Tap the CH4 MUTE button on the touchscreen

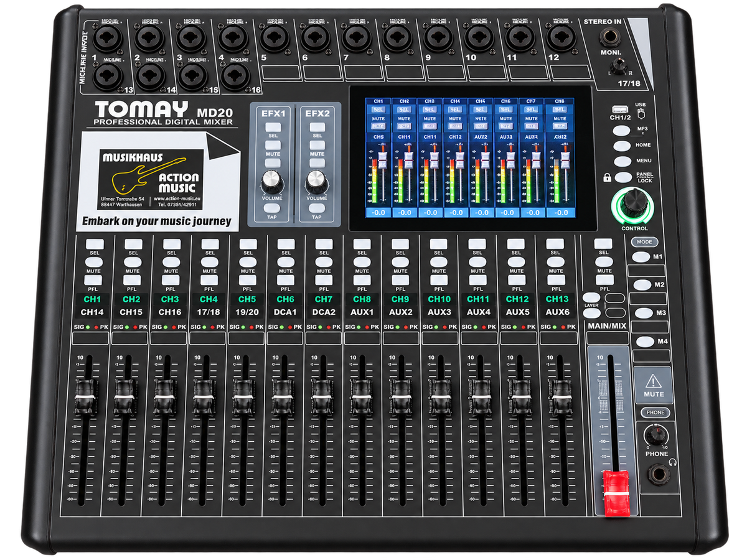tap(455, 126)
